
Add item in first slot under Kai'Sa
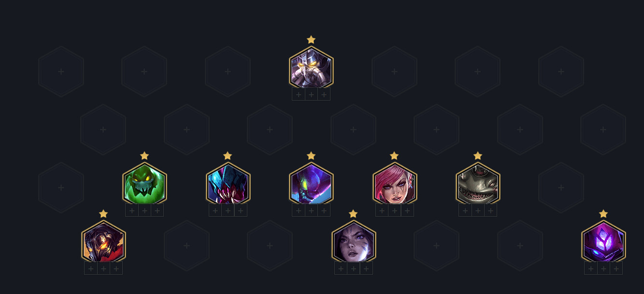click(x=341, y=268)
